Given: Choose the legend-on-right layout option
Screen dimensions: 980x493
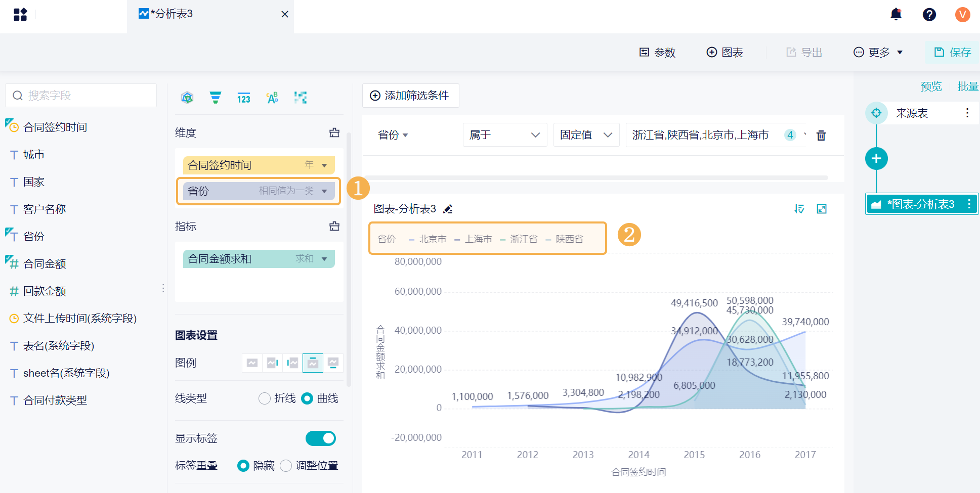Looking at the screenshot, I should click(272, 363).
